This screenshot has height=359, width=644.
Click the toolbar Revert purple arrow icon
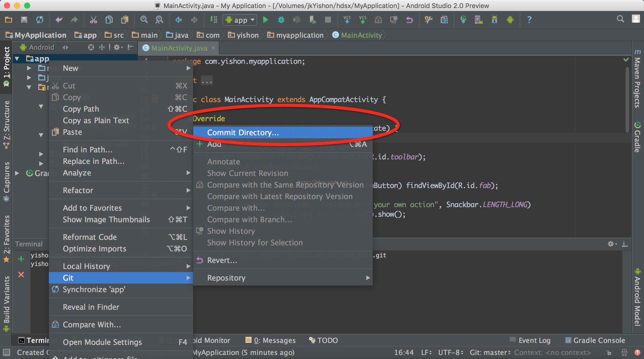[x=409, y=20]
